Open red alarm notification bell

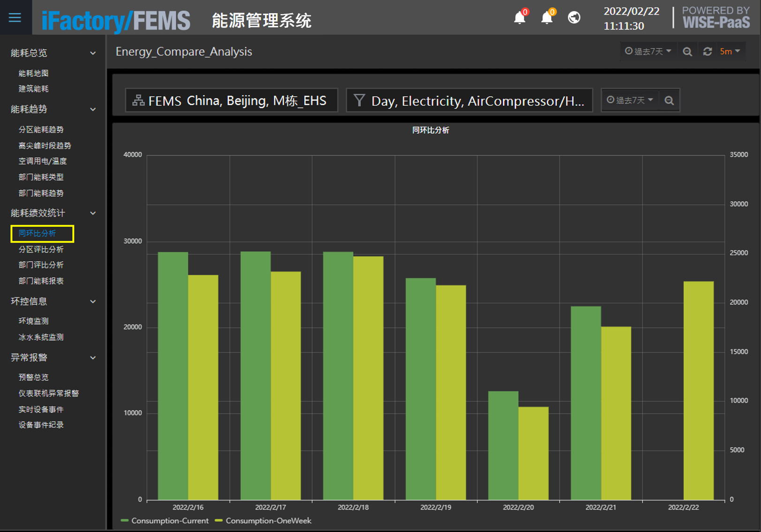click(520, 17)
